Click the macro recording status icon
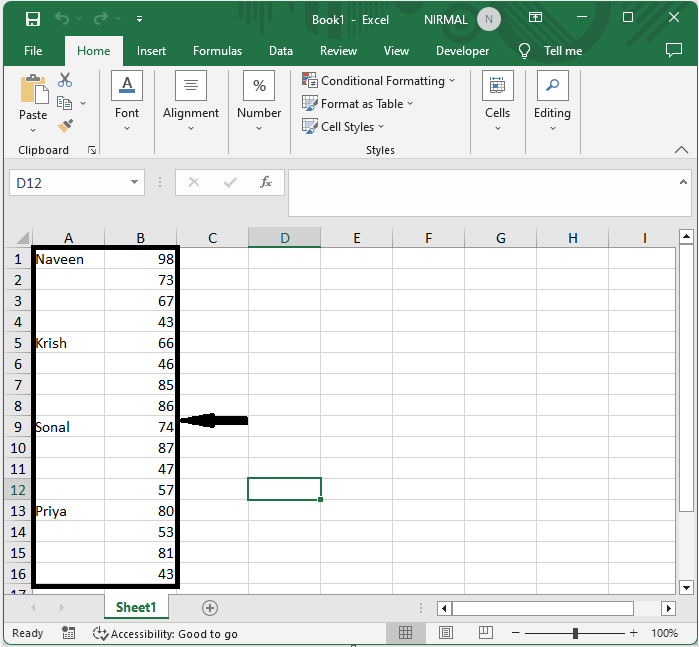 (x=69, y=632)
